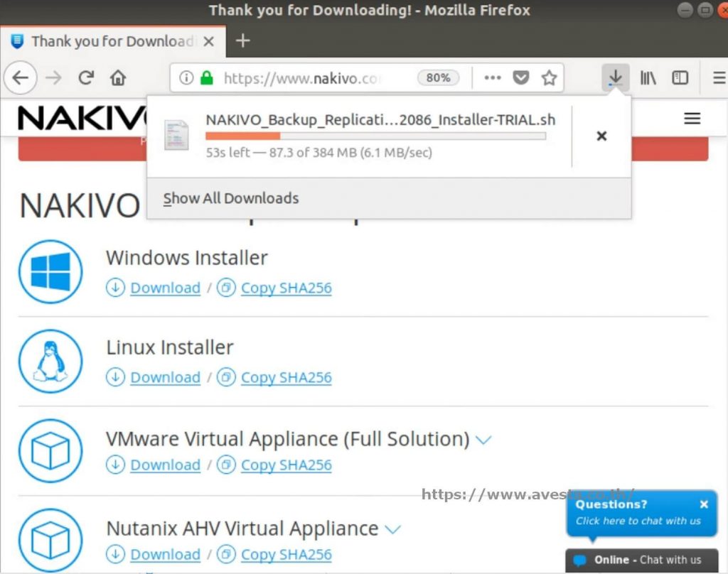This screenshot has width=728, height=574.
Task: Reload the current page
Action: pos(86,77)
